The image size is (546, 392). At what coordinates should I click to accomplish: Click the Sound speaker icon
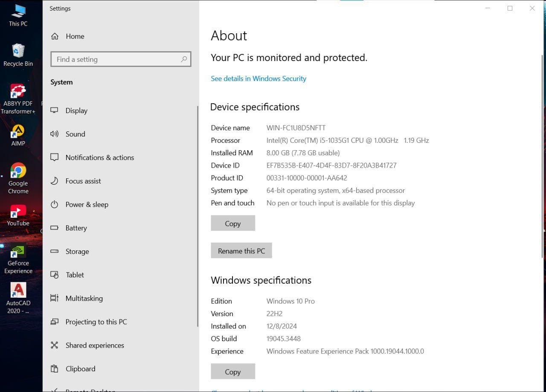tap(54, 134)
